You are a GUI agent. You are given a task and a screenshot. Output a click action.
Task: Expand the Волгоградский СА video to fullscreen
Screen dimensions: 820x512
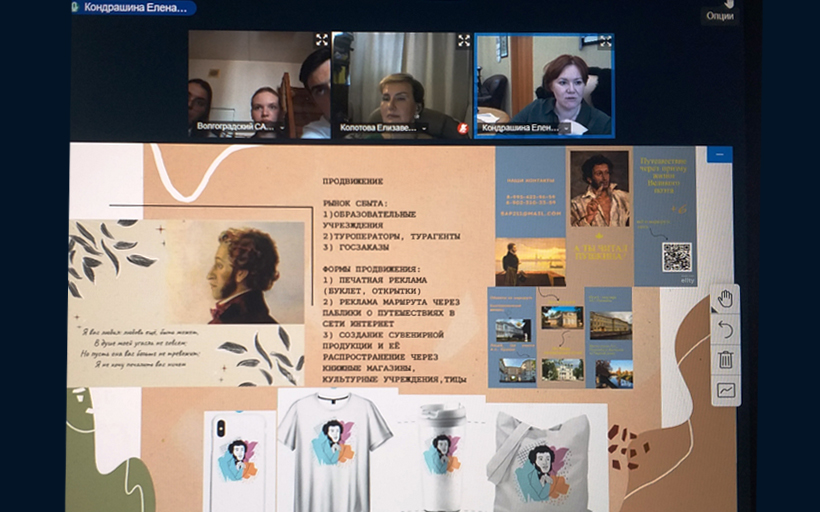(x=322, y=40)
